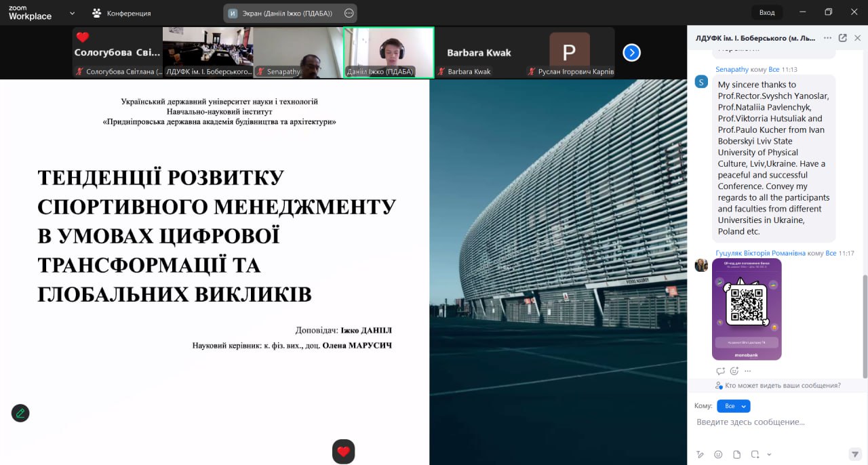
Task: Expand the screenshot options chevron in chat
Action: (x=769, y=454)
